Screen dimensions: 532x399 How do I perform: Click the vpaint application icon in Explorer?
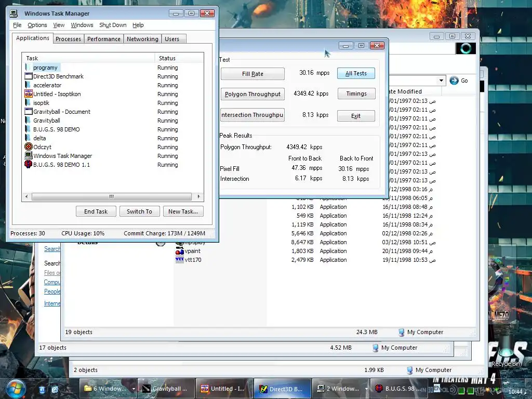pyautogui.click(x=179, y=251)
